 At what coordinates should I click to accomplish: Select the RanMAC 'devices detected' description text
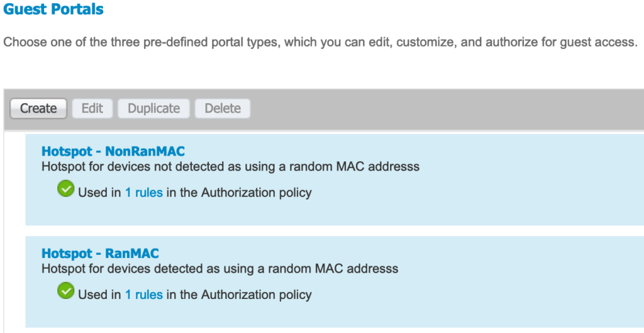tap(219, 268)
